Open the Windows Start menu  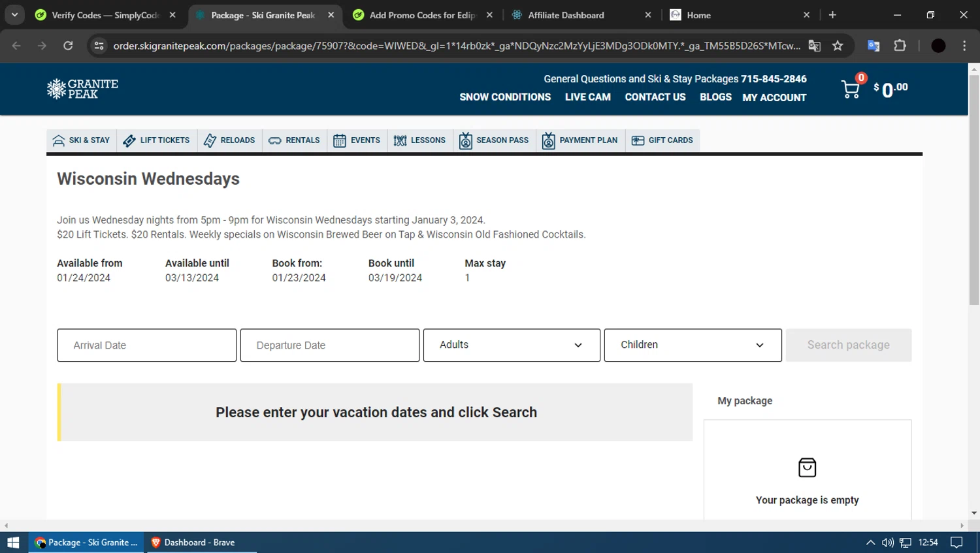pyautogui.click(x=13, y=543)
